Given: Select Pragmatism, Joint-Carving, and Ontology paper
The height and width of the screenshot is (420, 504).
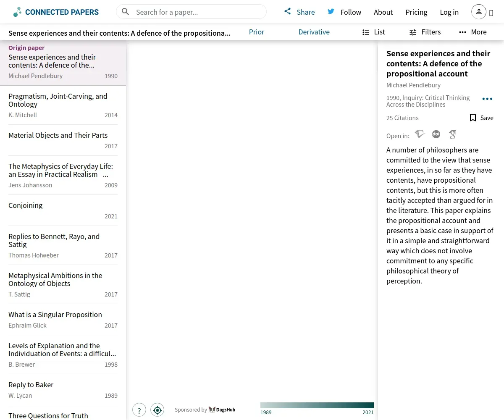Looking at the screenshot, I should click(x=63, y=105).
